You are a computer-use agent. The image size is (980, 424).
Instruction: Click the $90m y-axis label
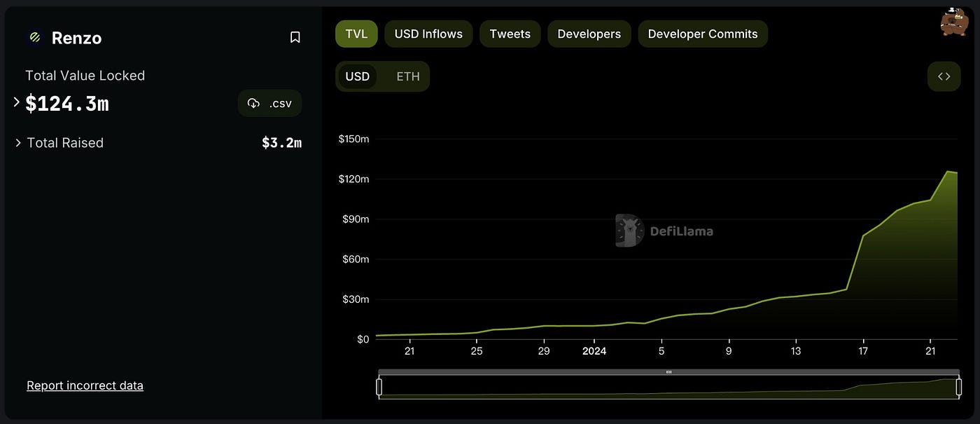(356, 219)
